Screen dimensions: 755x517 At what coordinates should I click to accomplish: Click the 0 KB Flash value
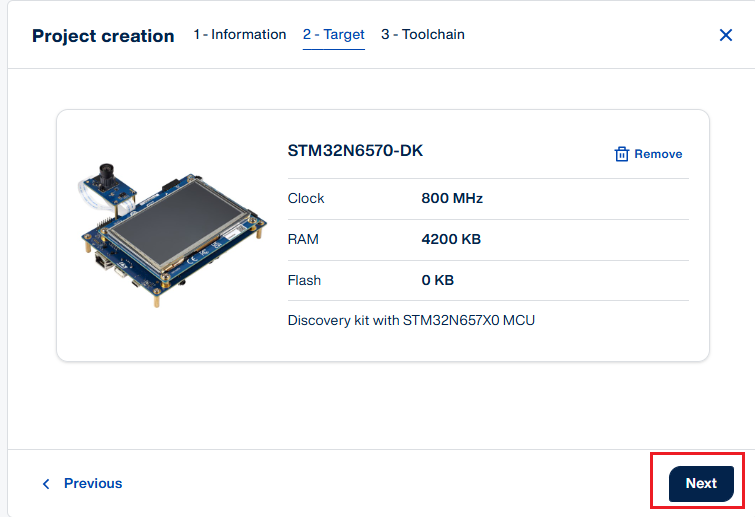click(438, 280)
